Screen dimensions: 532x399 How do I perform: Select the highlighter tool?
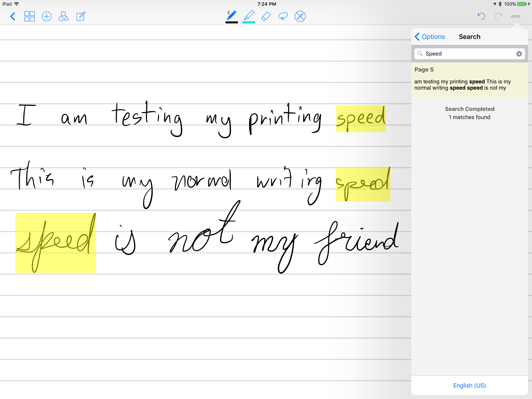coord(249,15)
